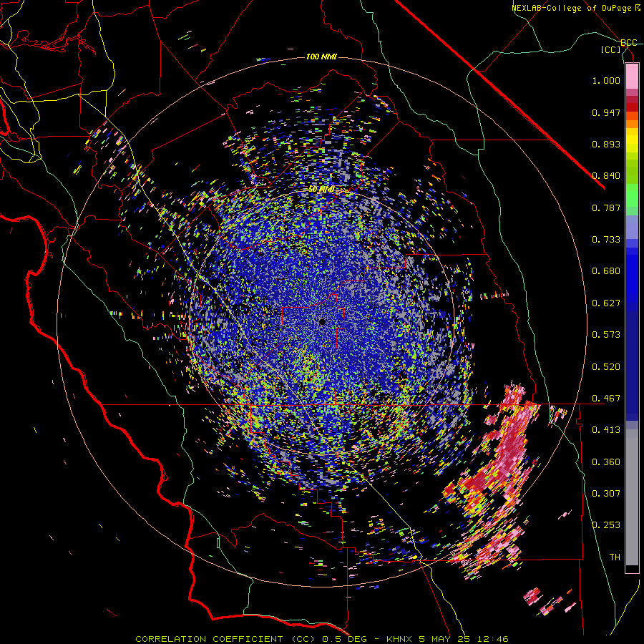644x644 pixels.
Task: Click the 1.000 color scale value
Action: click(x=606, y=80)
